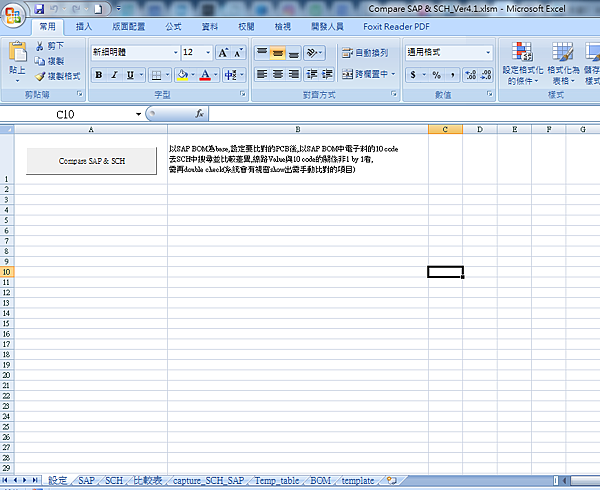Open text orientation options
600x490 pixels.
point(315,53)
